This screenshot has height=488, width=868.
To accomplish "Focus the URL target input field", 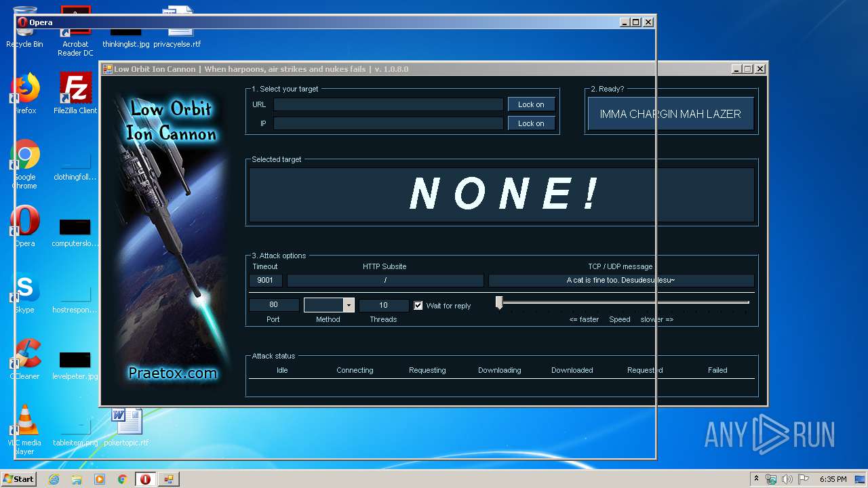I will (x=389, y=104).
